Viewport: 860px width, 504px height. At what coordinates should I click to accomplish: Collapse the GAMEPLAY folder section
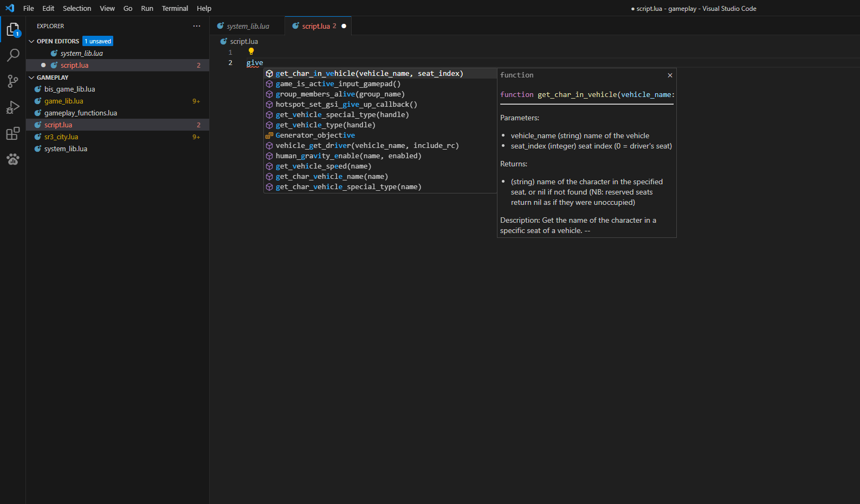pyautogui.click(x=31, y=77)
